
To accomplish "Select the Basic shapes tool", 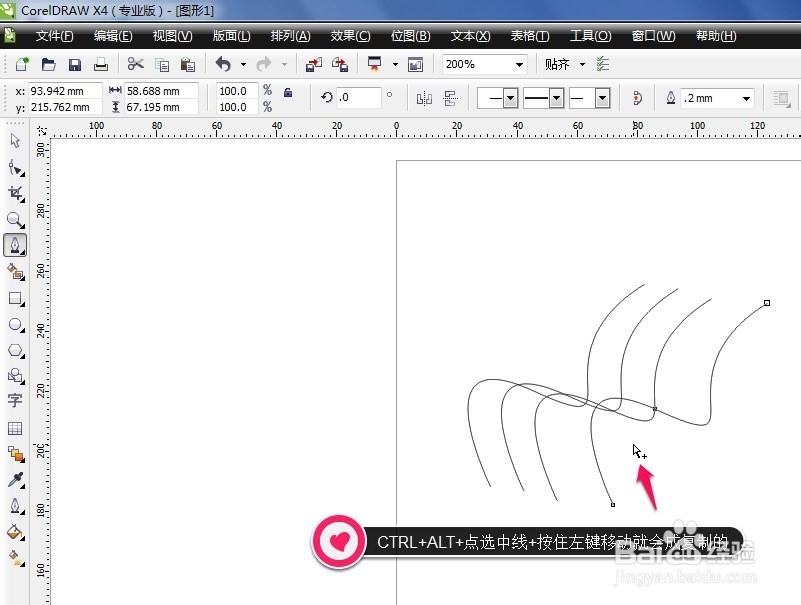I will point(15,376).
